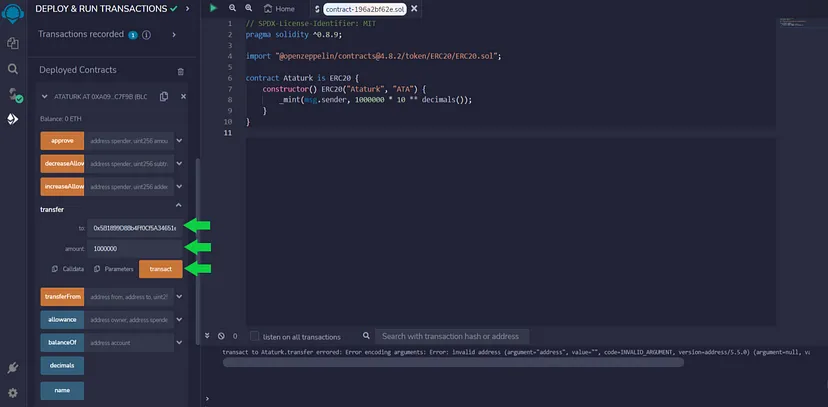Collapse the ATATURK deployed contract entry

[44, 96]
